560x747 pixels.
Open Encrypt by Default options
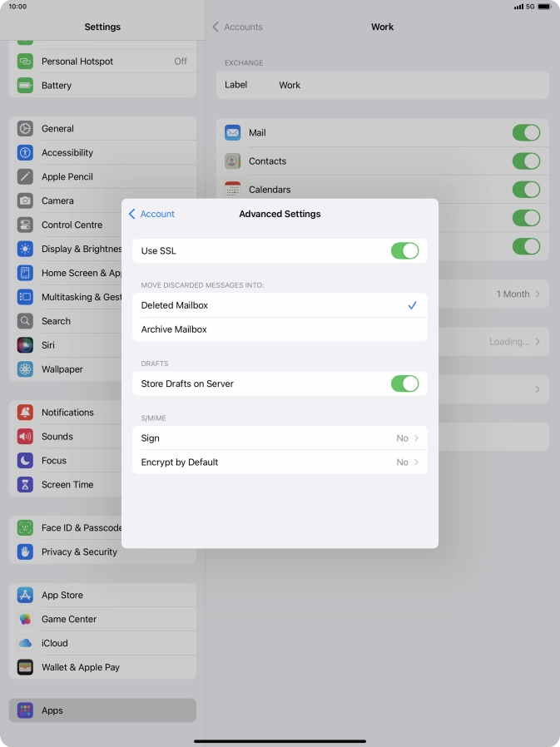click(280, 463)
